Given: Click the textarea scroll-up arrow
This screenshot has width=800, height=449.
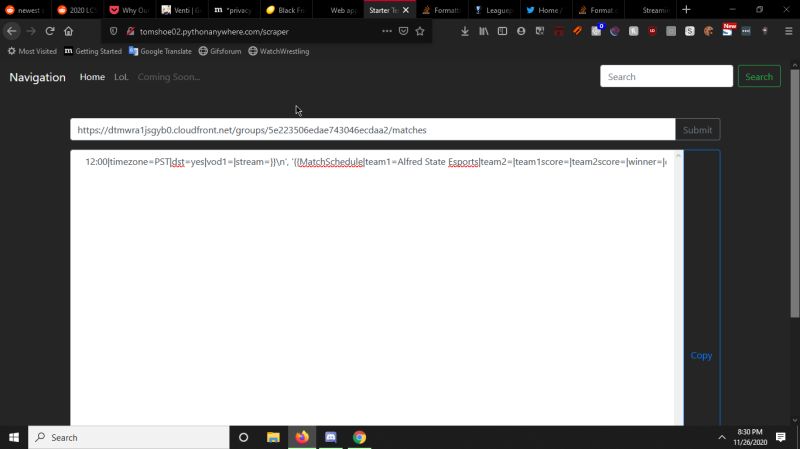Looking at the screenshot, I should 678,156.
